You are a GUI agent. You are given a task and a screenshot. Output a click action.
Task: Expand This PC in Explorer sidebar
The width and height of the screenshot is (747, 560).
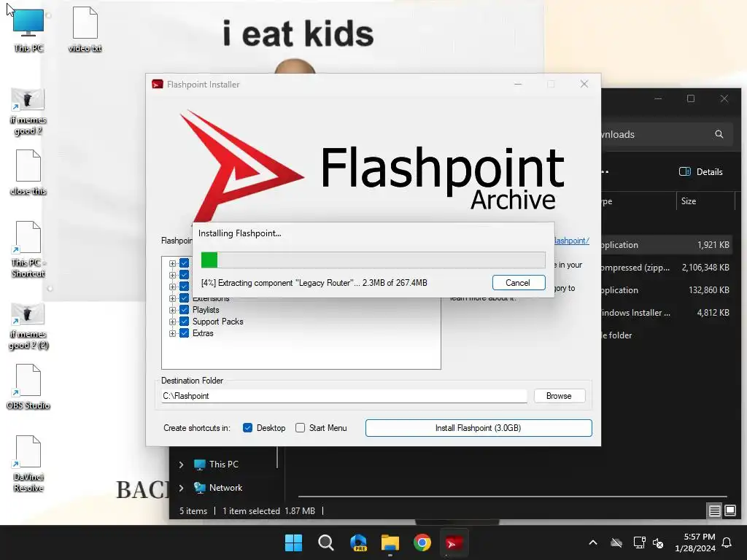point(181,464)
